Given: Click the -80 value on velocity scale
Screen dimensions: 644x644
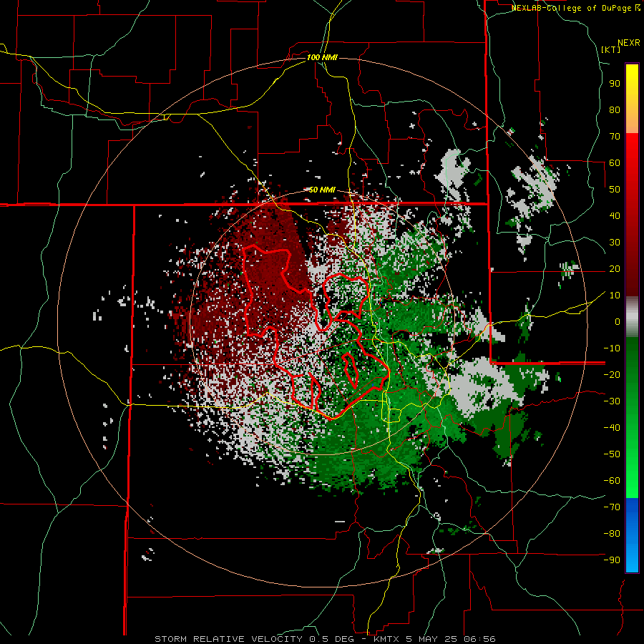Looking at the screenshot, I should 612,534.
